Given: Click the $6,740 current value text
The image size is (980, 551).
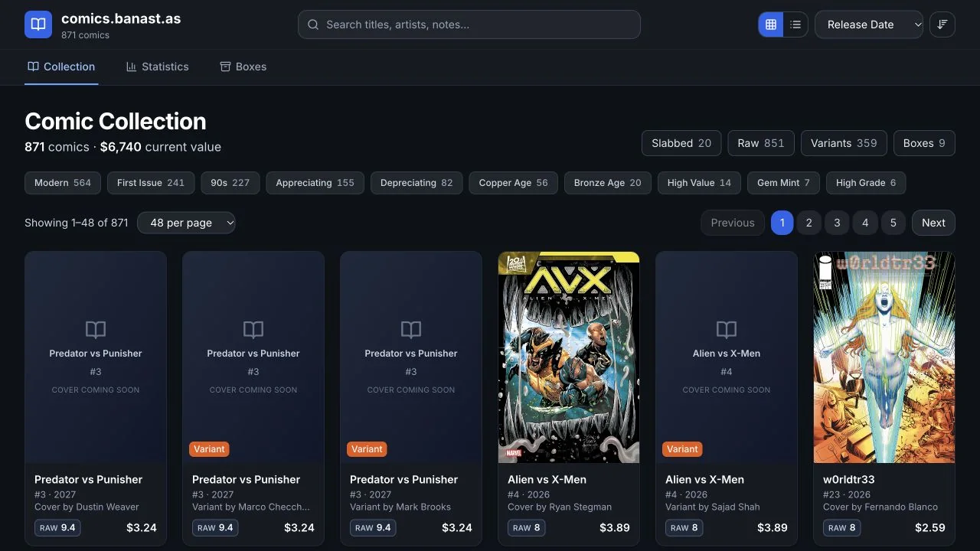Looking at the screenshot, I should click(161, 147).
